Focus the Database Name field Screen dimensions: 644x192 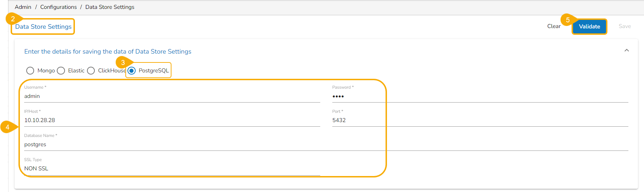point(326,144)
